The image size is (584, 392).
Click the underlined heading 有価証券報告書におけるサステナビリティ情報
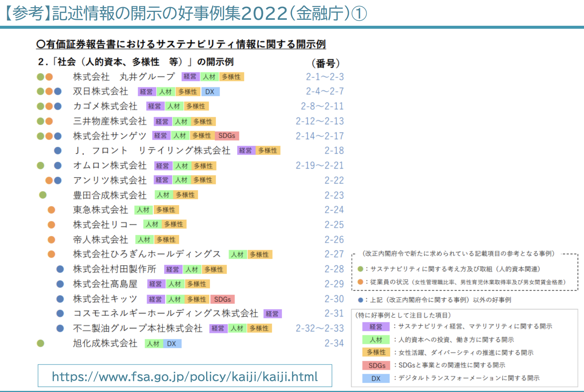pos(181,44)
